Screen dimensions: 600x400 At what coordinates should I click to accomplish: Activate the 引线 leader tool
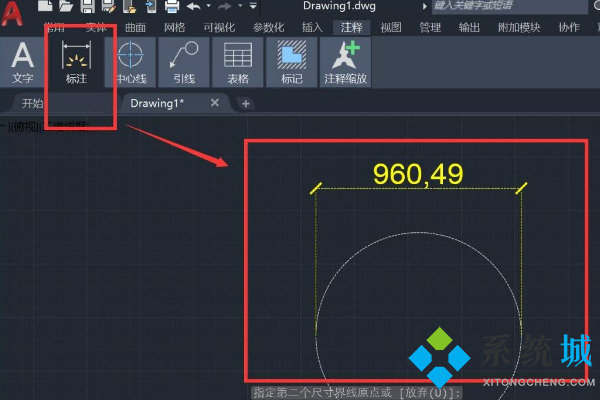coord(183,61)
